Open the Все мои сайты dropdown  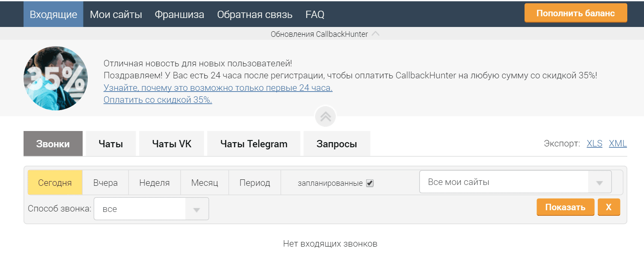point(515,182)
